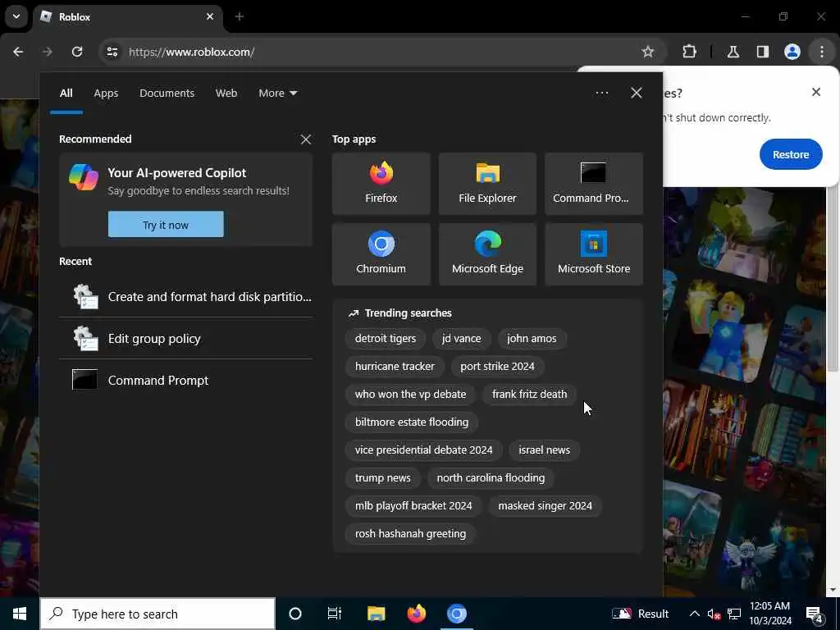Image resolution: width=840 pixels, height=630 pixels.
Task: Open File Explorer from Top apps
Action: click(487, 184)
